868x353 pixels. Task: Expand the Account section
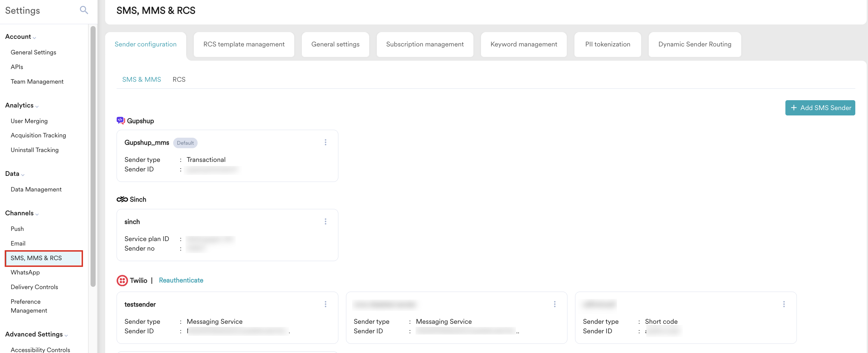point(34,38)
